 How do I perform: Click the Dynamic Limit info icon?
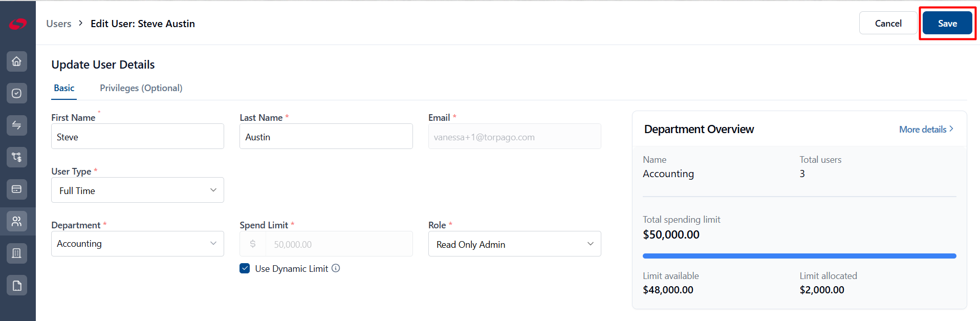click(x=336, y=268)
